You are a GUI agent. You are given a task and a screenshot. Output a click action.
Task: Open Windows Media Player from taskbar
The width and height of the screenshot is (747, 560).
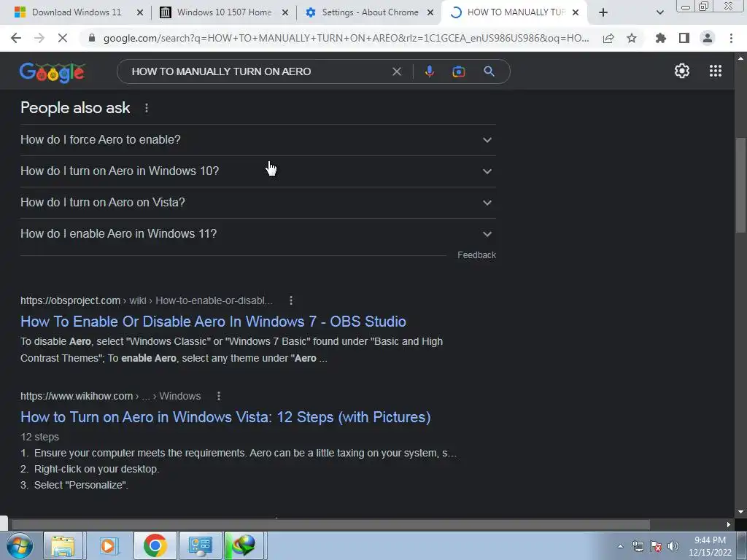pyautogui.click(x=108, y=545)
